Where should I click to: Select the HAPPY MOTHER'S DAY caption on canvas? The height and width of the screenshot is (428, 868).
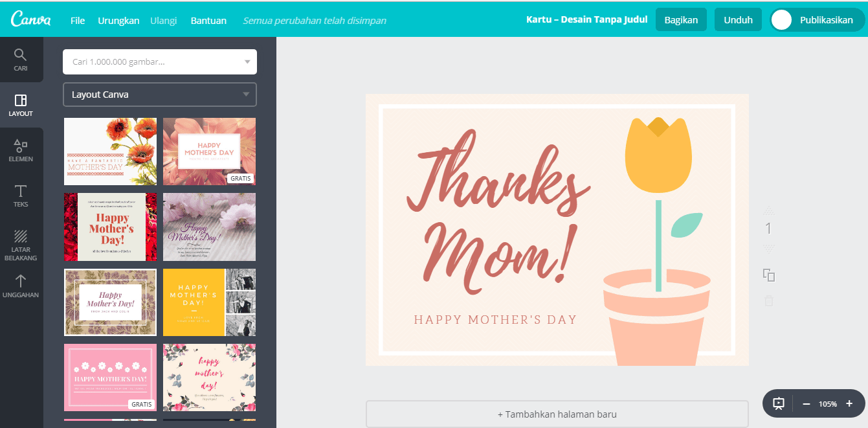(x=495, y=319)
